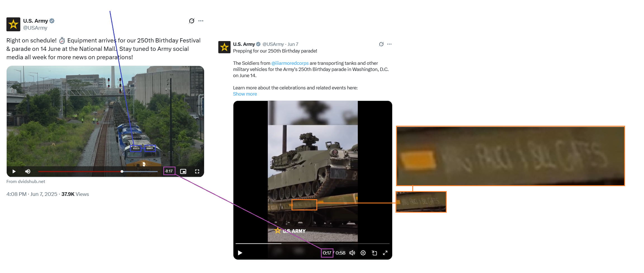Image resolution: width=644 pixels, height=273 pixels.
Task: Click Grok icon in left tweet header
Action: pyautogui.click(x=191, y=21)
